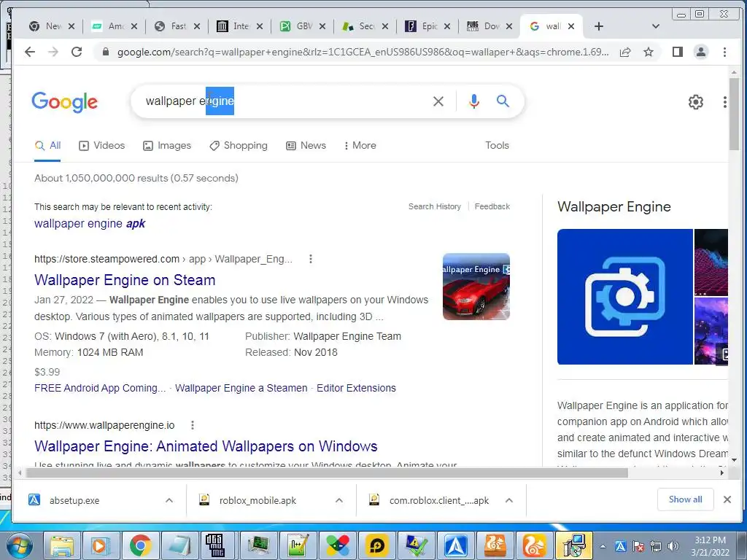
Task: Switch to the All results tab
Action: (47, 145)
